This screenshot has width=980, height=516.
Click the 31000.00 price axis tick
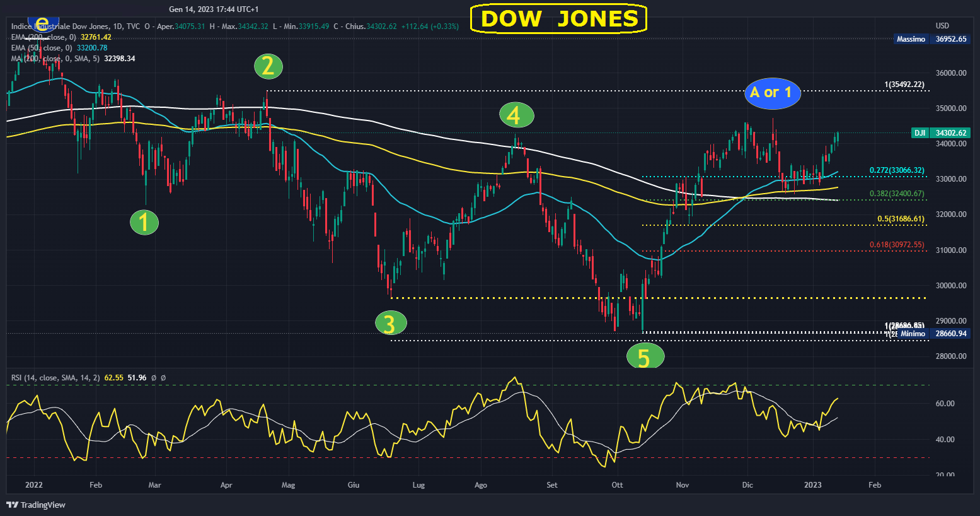(x=951, y=250)
